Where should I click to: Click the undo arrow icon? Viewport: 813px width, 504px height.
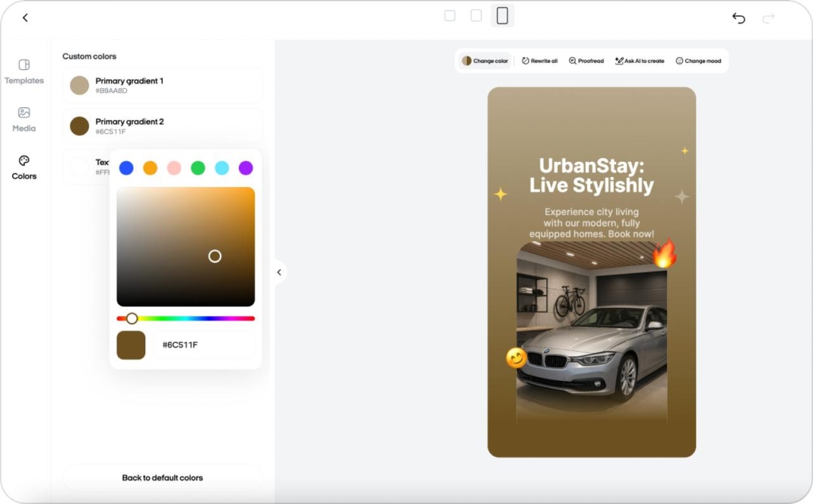click(738, 17)
